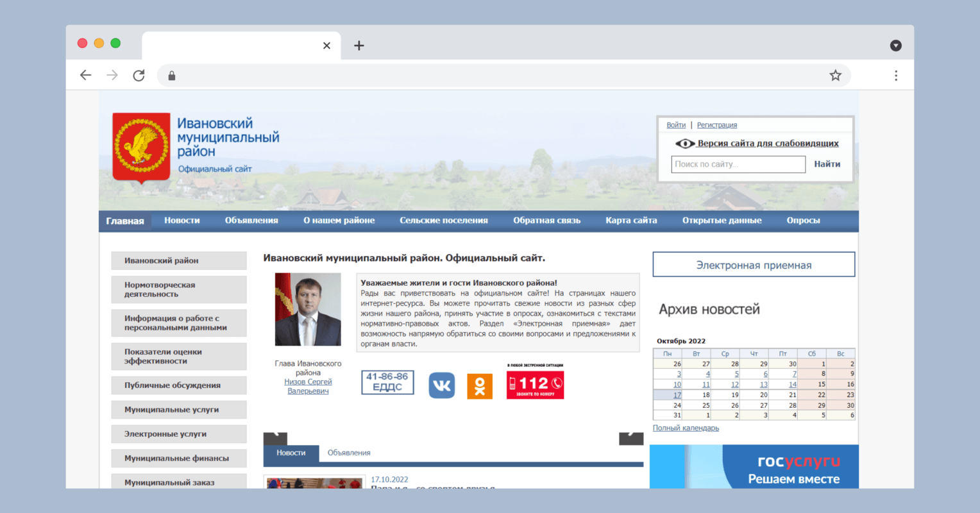980x513 pixels.
Task: Click the next arrow of the news slider
Action: 631,438
